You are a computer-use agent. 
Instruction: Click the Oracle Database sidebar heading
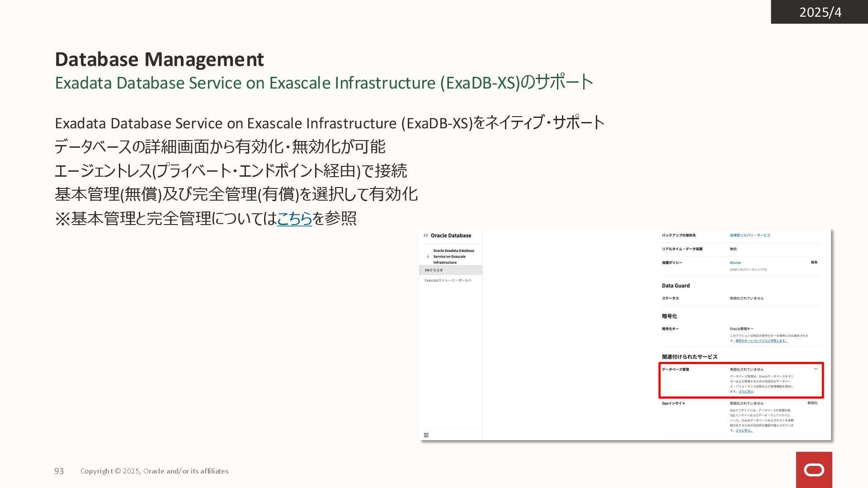[451, 235]
